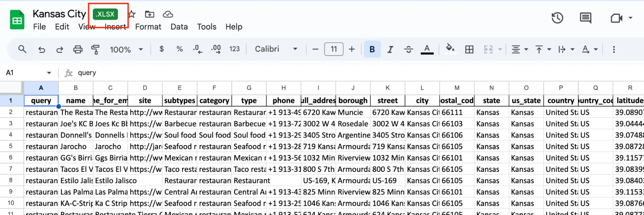Select the 'Estilo Jalisco' cell in column C

tap(110, 181)
